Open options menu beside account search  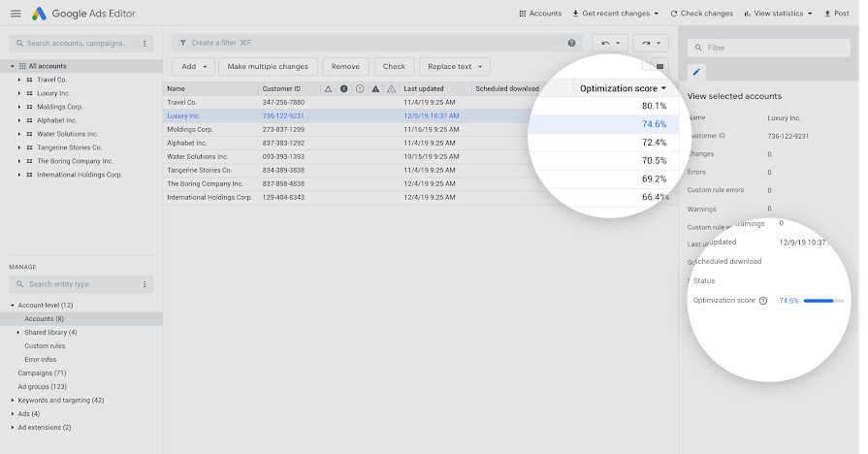[x=145, y=44]
